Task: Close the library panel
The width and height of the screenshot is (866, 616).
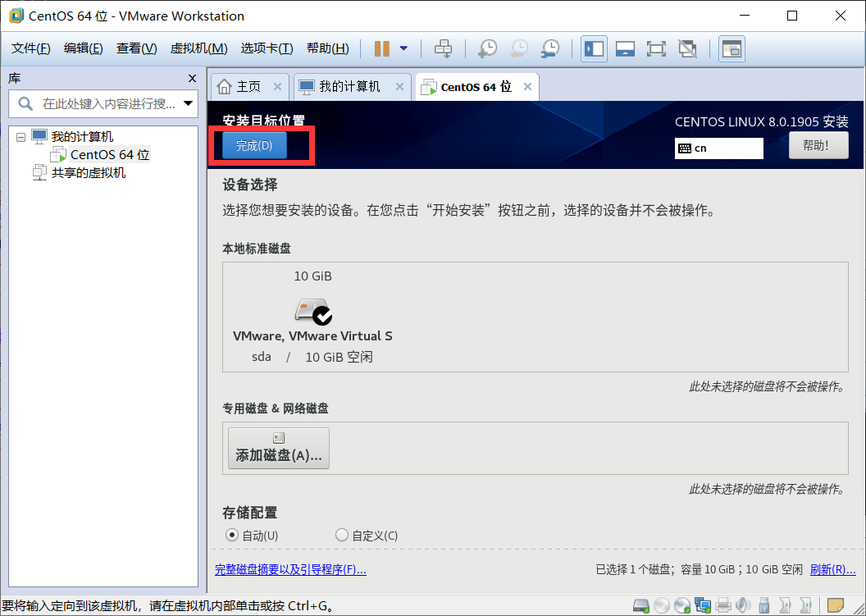Action: (192, 79)
